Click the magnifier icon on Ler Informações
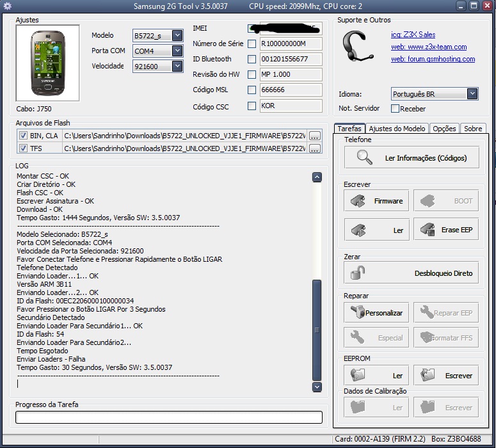496x448 pixels. click(364, 157)
